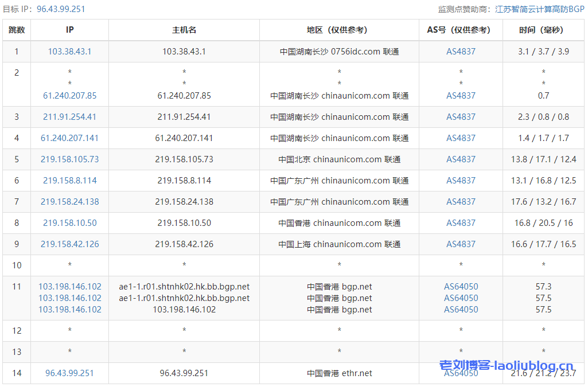
Task: Click the 跳数 column header
Action: click(17, 30)
